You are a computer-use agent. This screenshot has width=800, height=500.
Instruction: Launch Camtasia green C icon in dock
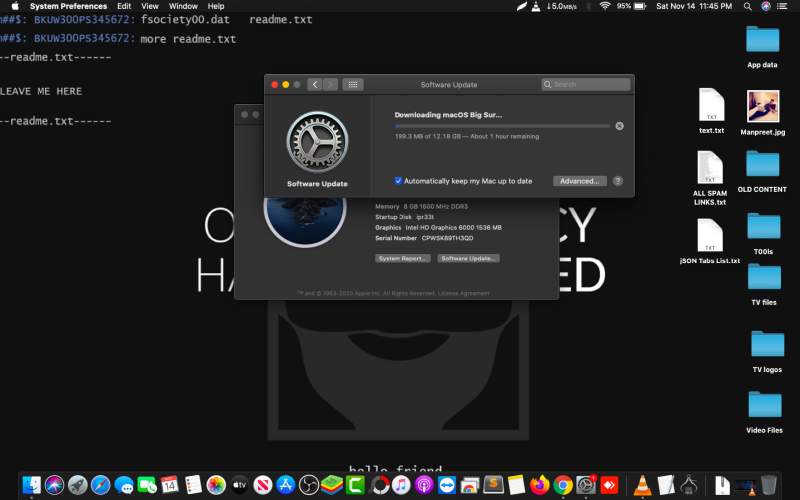[x=355, y=485]
